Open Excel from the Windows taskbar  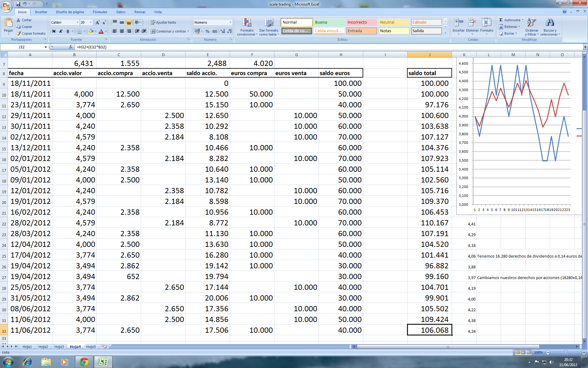(x=103, y=362)
